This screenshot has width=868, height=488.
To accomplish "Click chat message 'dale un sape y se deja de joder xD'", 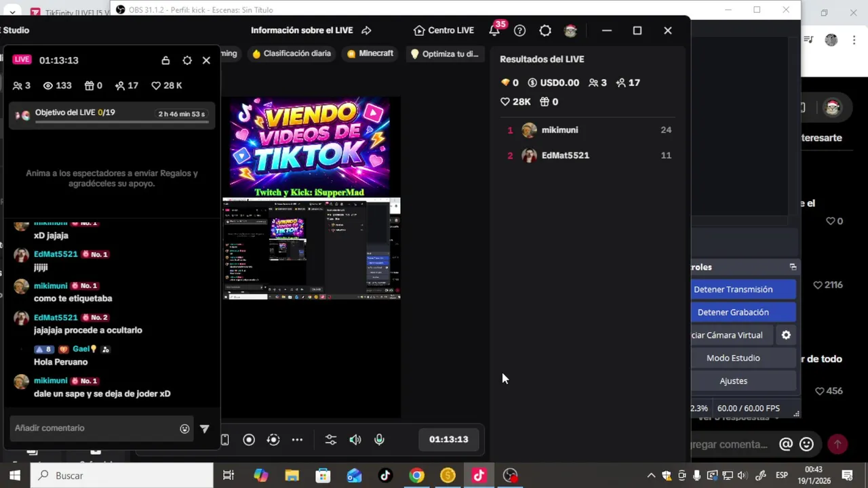I will pyautogui.click(x=102, y=394).
